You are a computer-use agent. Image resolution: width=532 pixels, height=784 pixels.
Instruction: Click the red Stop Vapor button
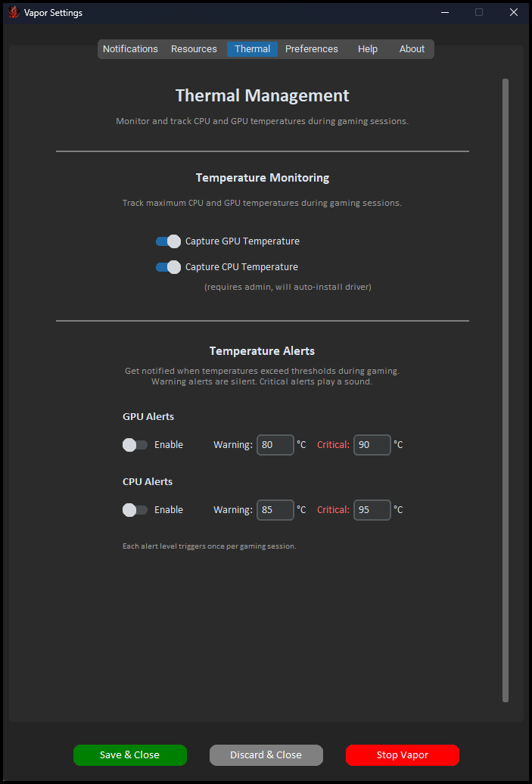click(403, 755)
